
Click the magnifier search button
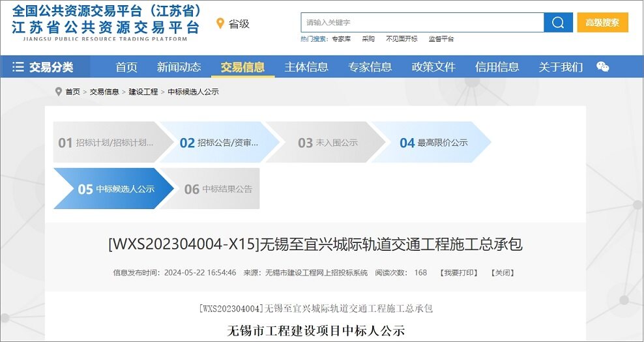tap(558, 23)
